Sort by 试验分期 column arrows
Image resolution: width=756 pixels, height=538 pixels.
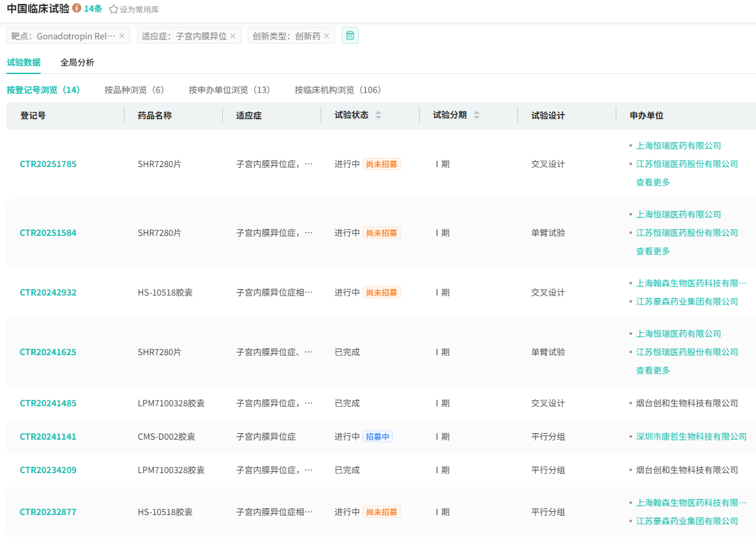pyautogui.click(x=477, y=115)
